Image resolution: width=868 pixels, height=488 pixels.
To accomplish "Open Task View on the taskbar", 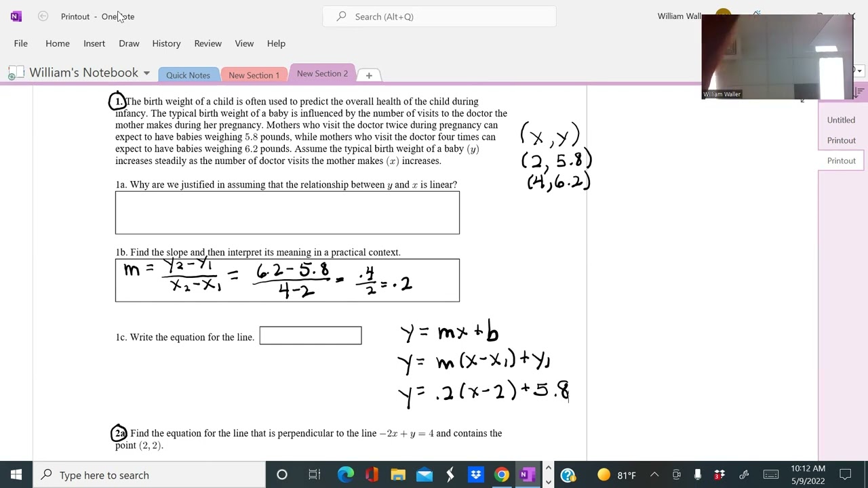I will click(314, 474).
